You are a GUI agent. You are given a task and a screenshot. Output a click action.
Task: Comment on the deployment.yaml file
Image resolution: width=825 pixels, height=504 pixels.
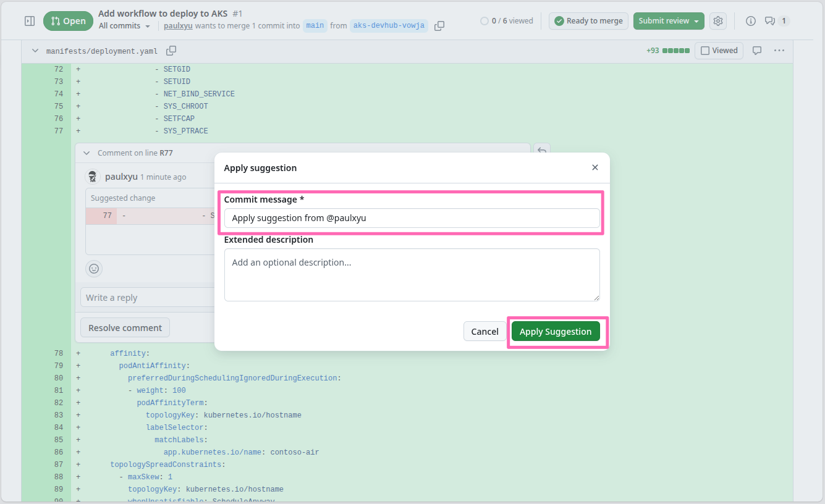[756, 51]
